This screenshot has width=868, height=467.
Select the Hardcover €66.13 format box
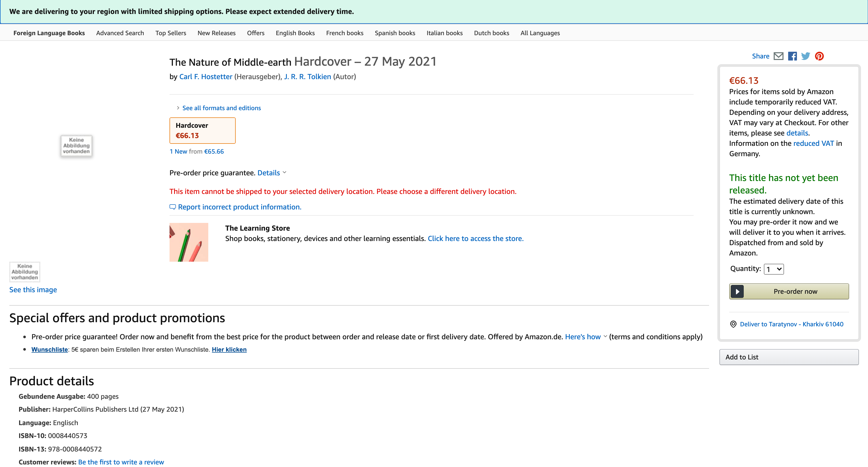[x=202, y=131]
